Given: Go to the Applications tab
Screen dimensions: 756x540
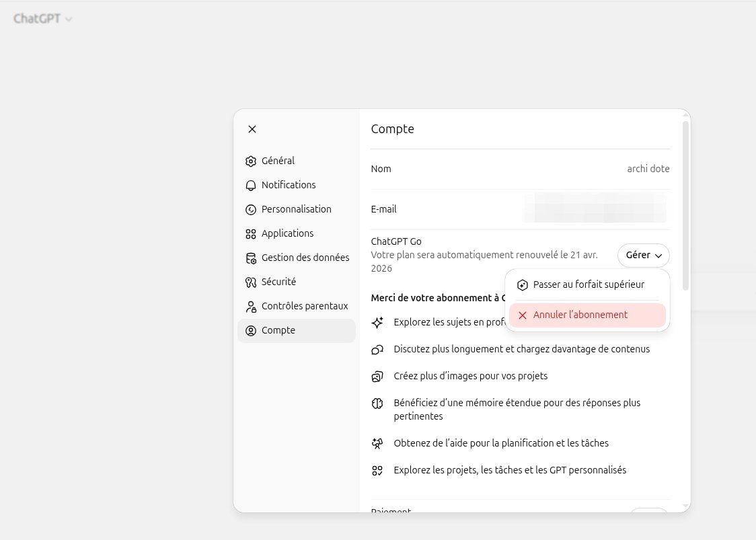Looking at the screenshot, I should [297, 233].
